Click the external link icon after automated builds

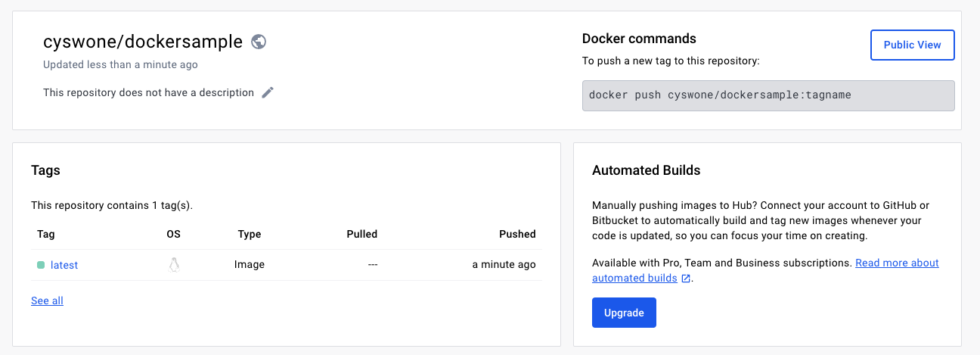[686, 279]
